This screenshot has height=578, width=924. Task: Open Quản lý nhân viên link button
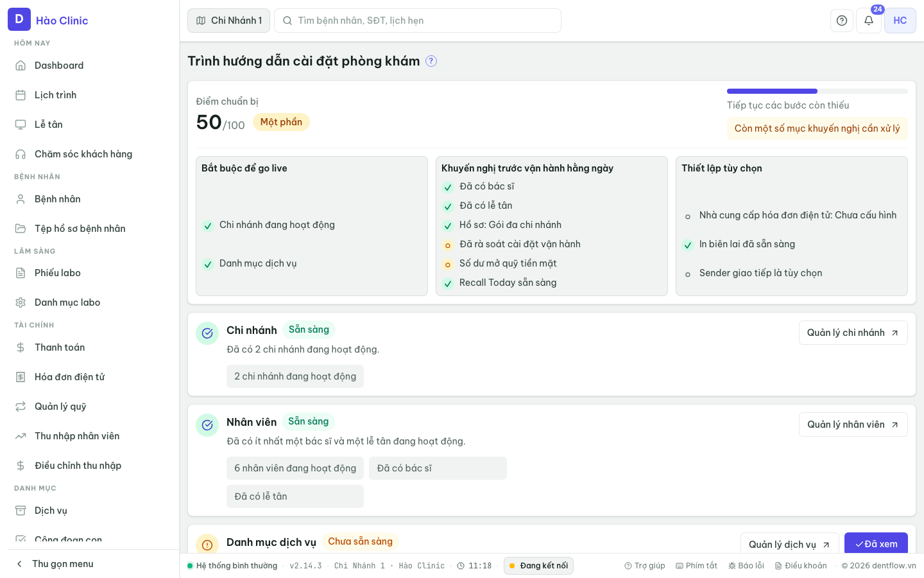click(x=853, y=425)
